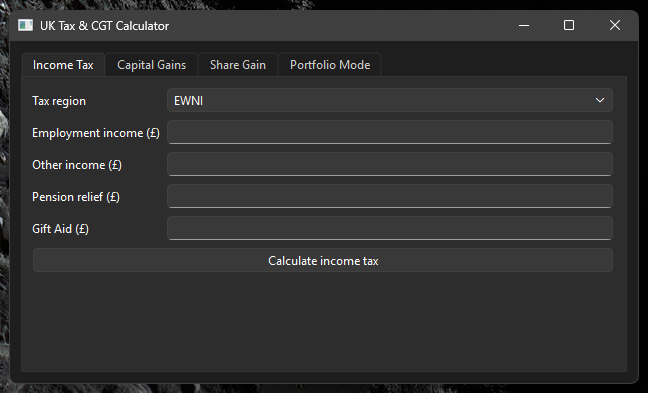The height and width of the screenshot is (393, 648).
Task: Maximize the calculator window
Action: pyautogui.click(x=569, y=26)
